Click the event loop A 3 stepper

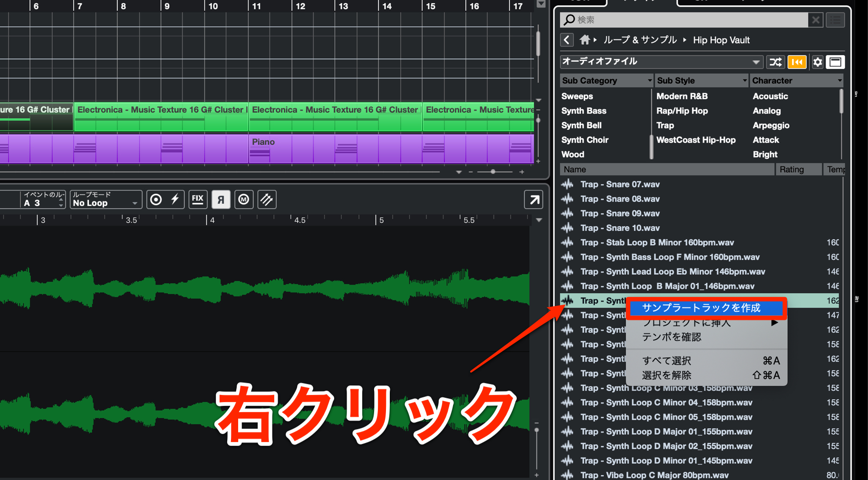(61, 203)
